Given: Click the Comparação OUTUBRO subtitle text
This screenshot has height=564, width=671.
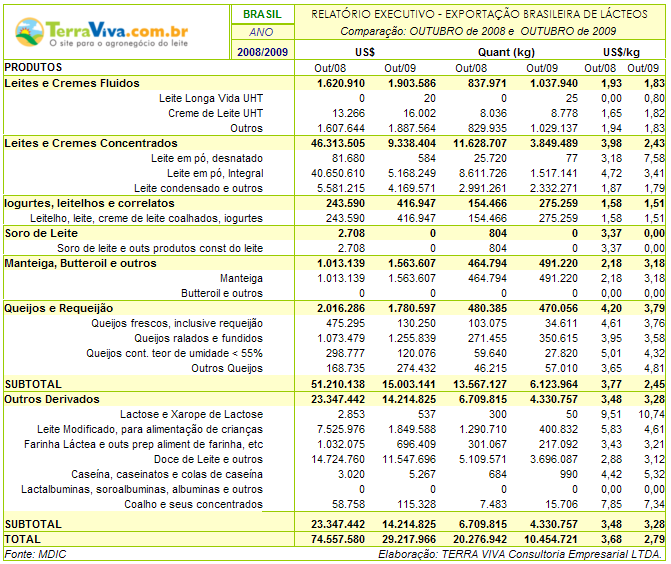Looking at the screenshot, I should pyautogui.click(x=478, y=31).
